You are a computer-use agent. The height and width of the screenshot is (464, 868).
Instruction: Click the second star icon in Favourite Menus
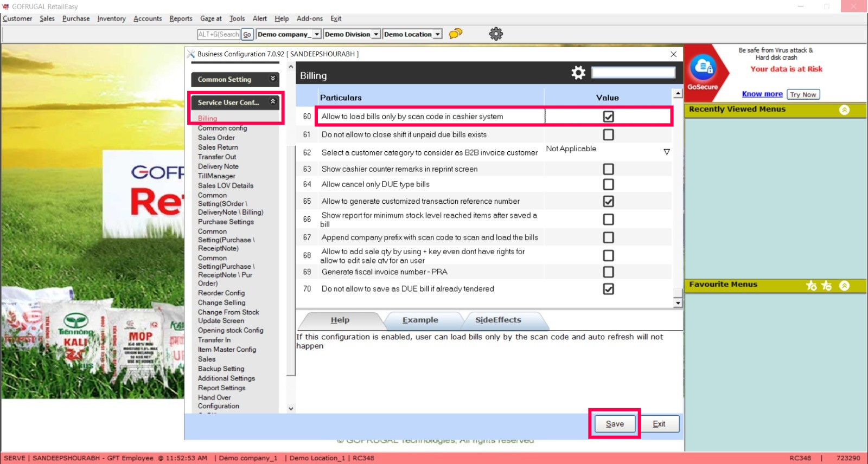[826, 285]
